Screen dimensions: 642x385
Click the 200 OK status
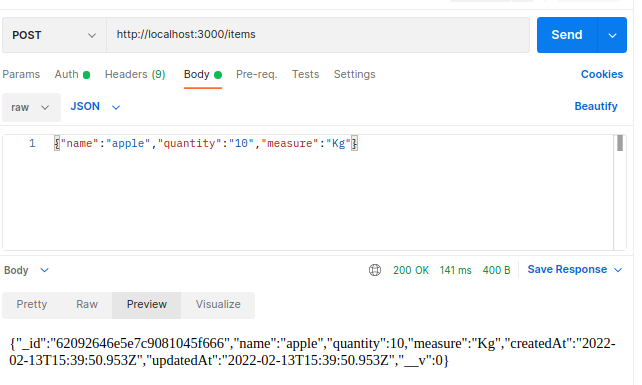pos(411,270)
